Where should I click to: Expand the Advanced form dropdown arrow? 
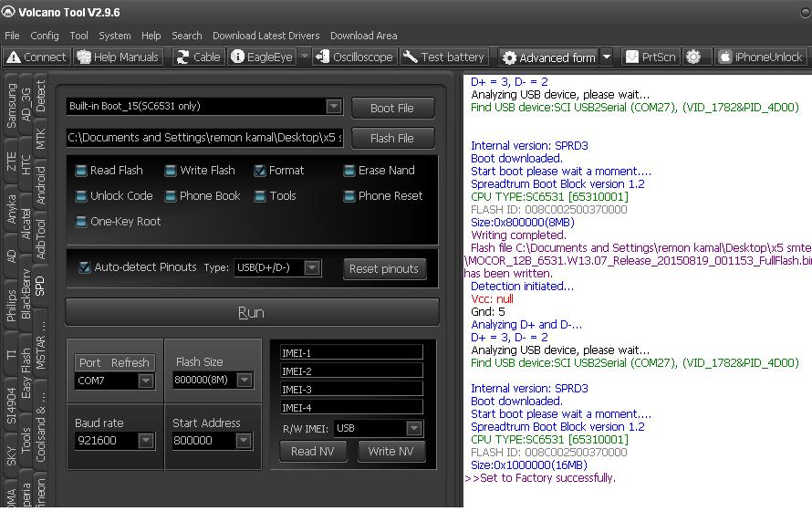pyautogui.click(x=607, y=57)
